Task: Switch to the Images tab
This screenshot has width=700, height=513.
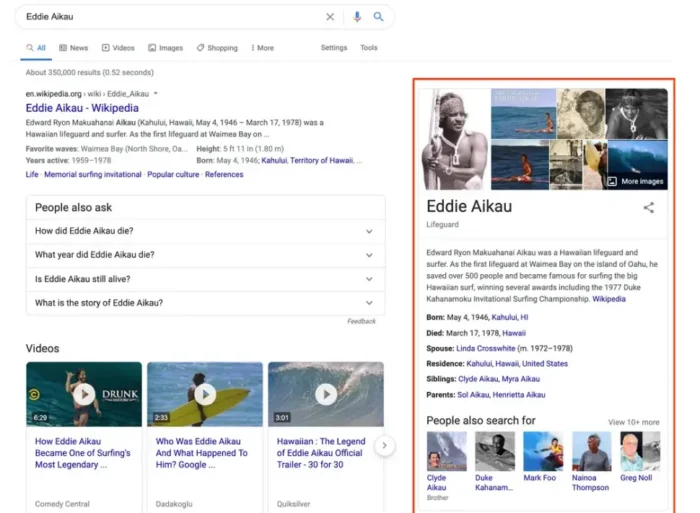Action: click(x=166, y=48)
